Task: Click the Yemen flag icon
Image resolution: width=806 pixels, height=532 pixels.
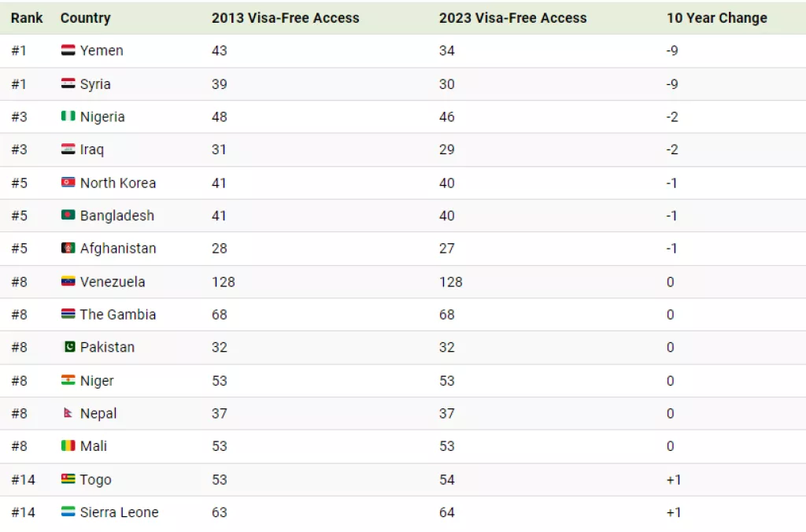Action: (x=68, y=50)
